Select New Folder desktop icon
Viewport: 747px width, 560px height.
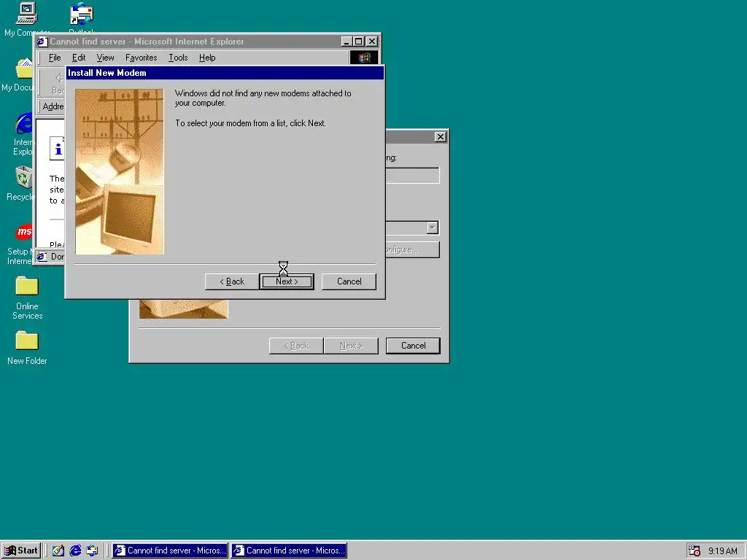(27, 348)
